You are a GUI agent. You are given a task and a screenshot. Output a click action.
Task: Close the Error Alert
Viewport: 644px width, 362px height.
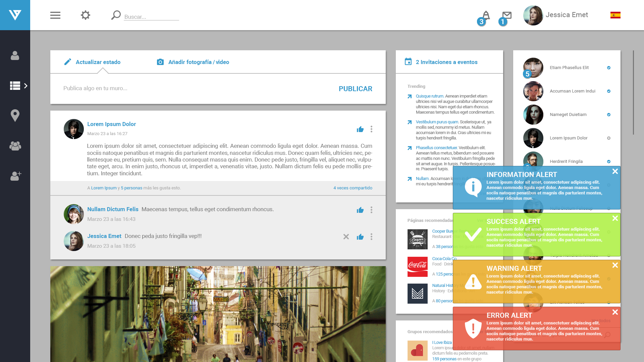click(615, 312)
